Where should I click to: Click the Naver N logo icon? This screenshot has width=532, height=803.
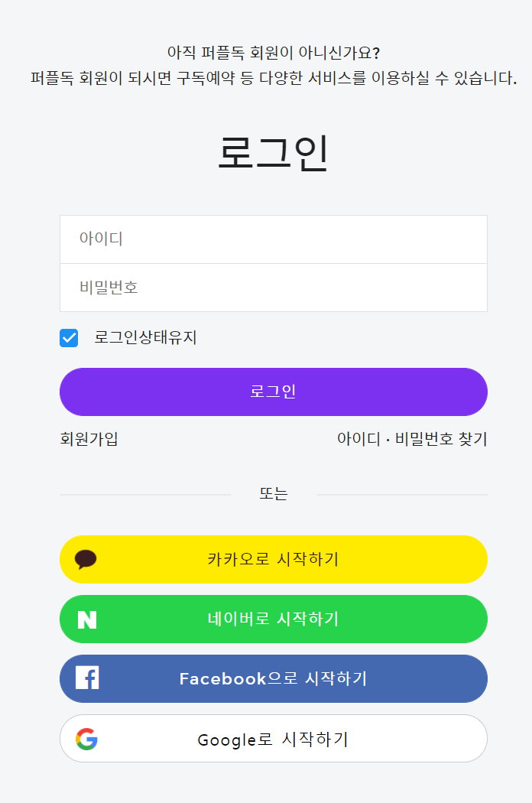[87, 619]
